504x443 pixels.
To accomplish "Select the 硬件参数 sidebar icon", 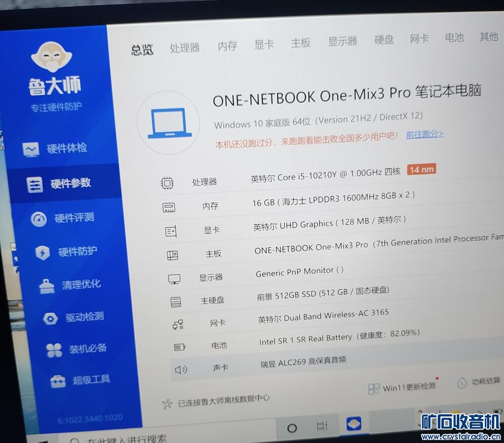I will (35, 185).
